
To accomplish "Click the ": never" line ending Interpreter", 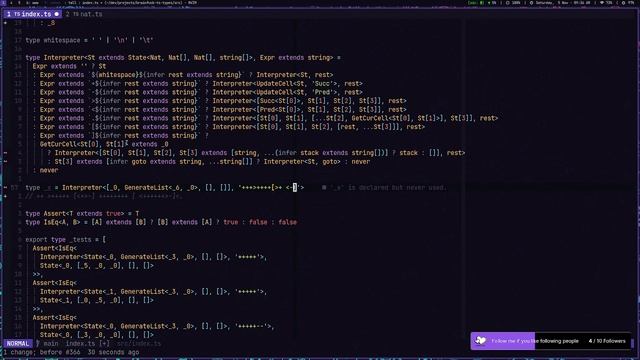I will pyautogui.click(x=45, y=170).
